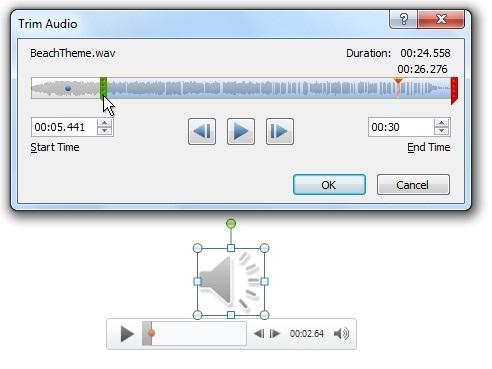Image resolution: width=492 pixels, height=369 pixels.
Task: Play the trimmed audio preview
Action: click(x=241, y=131)
